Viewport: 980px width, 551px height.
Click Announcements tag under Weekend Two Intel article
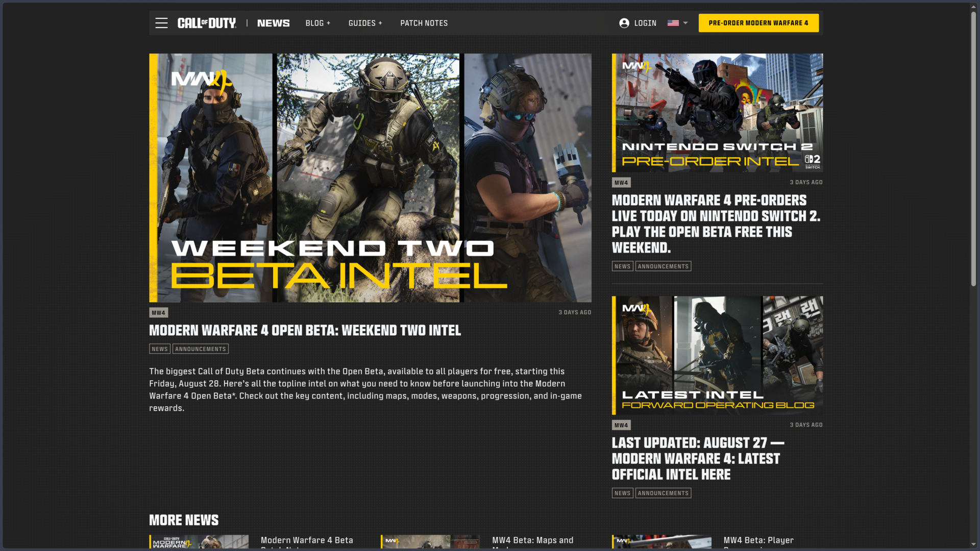(200, 349)
